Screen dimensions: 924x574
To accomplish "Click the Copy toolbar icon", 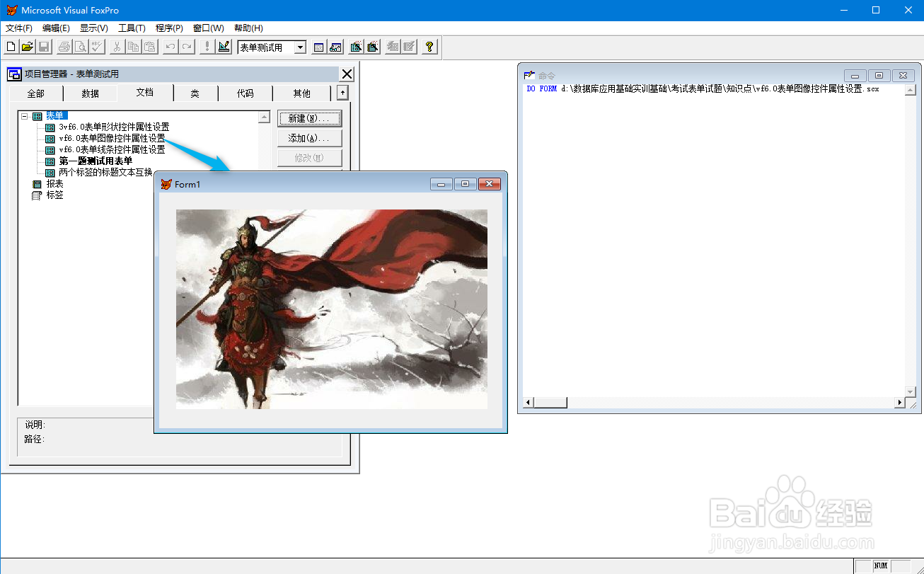I will [134, 47].
